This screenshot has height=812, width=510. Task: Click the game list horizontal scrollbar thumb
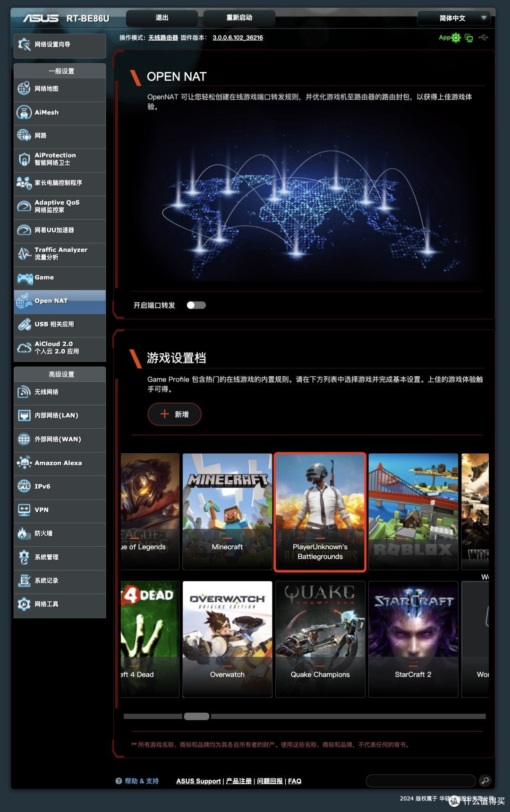(196, 717)
